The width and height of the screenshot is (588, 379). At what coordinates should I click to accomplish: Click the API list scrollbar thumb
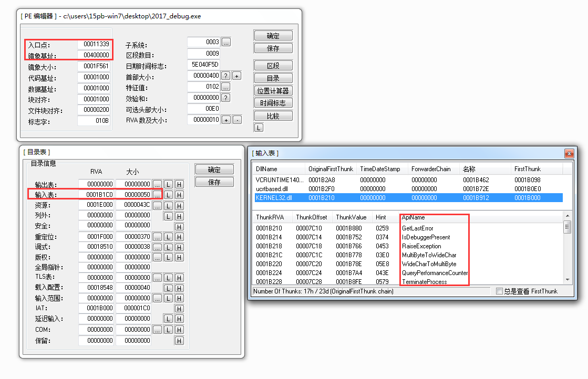[x=568, y=227]
